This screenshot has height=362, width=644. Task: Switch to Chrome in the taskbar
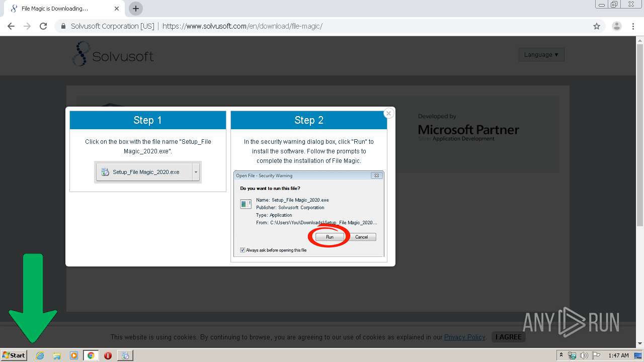tap(91, 355)
